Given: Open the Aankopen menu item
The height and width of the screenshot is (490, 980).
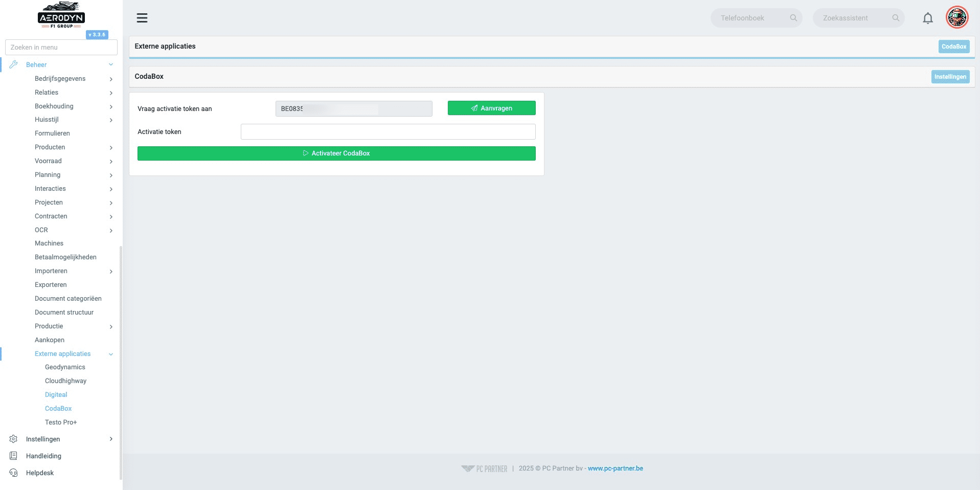Looking at the screenshot, I should 50,340.
